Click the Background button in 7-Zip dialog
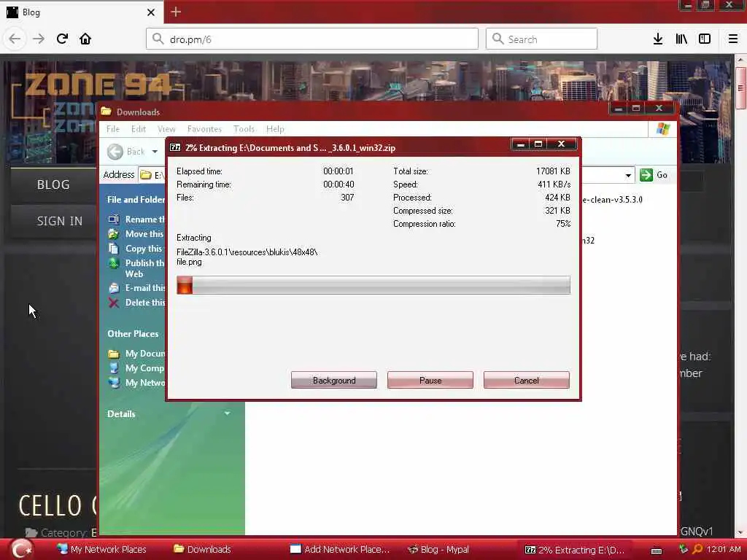The image size is (747, 560). (334, 380)
